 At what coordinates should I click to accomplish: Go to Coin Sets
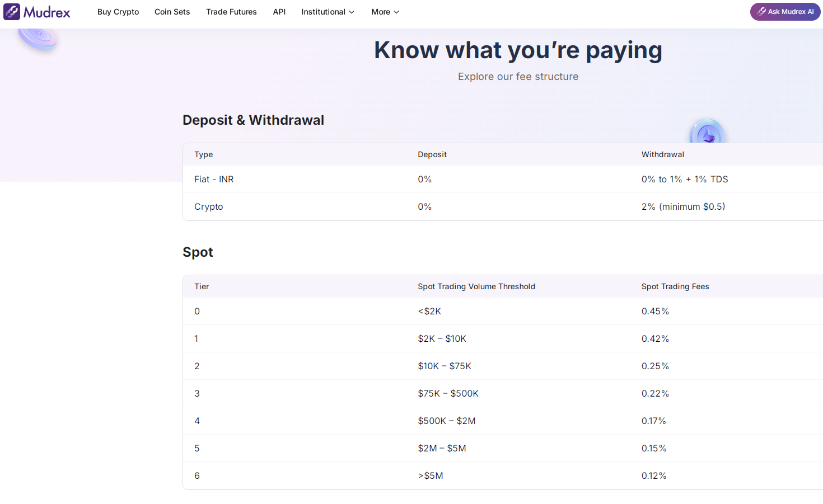click(x=172, y=12)
